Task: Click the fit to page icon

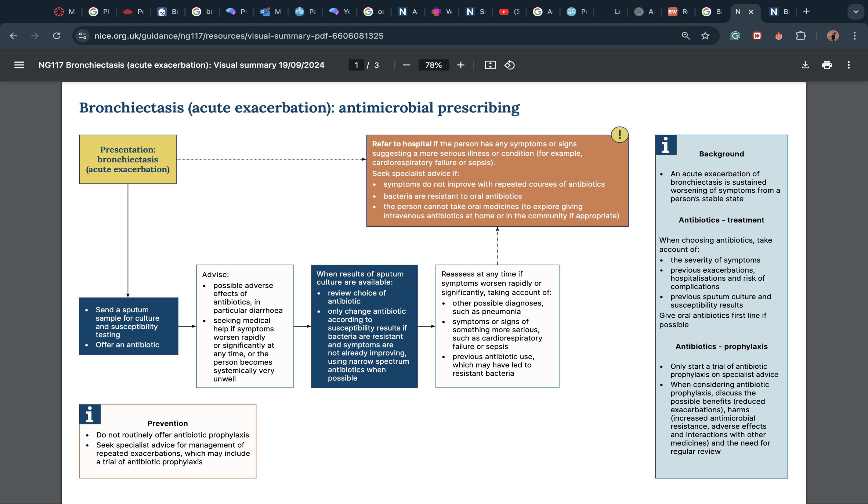Action: tap(490, 65)
